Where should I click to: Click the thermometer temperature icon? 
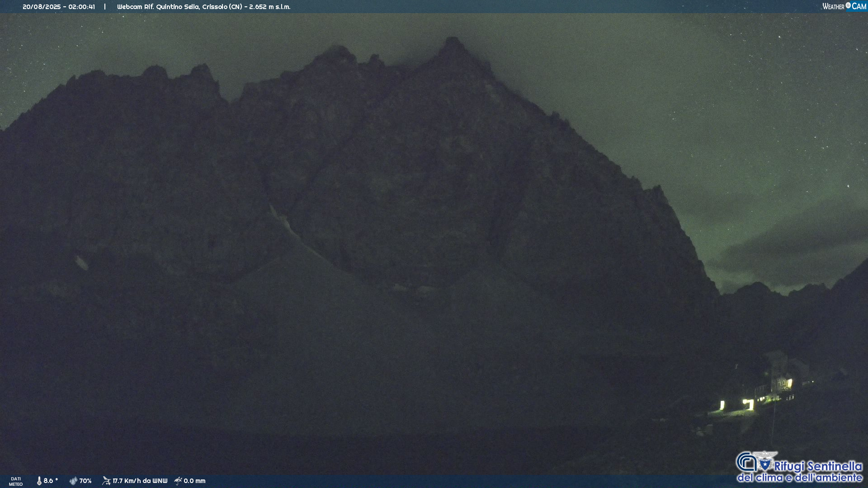coord(39,481)
